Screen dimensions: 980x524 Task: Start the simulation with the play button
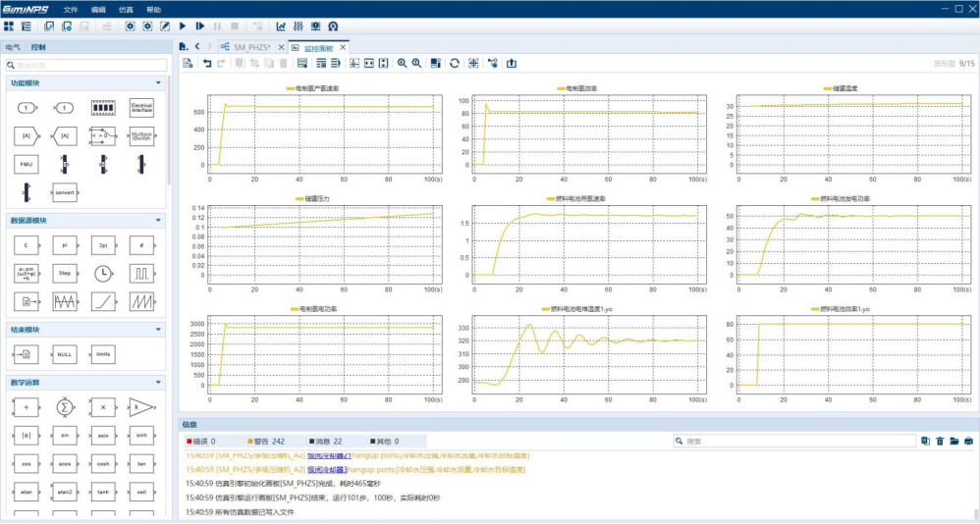(183, 26)
